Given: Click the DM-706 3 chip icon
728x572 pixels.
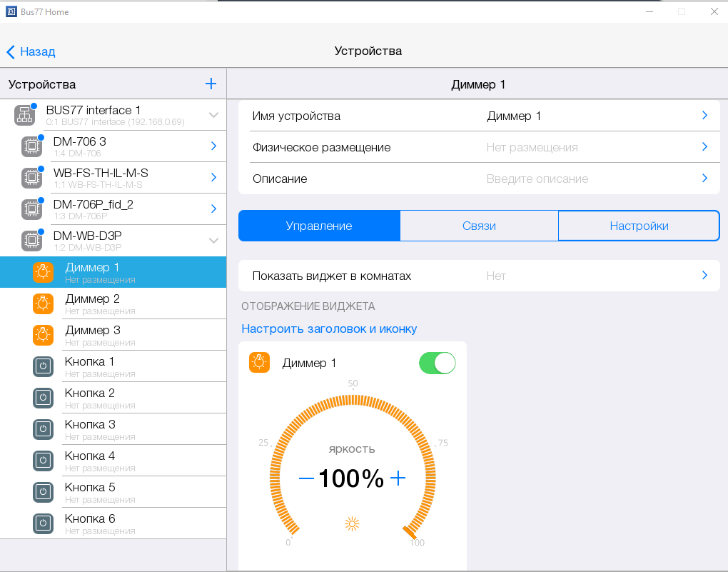Looking at the screenshot, I should pos(31,146).
